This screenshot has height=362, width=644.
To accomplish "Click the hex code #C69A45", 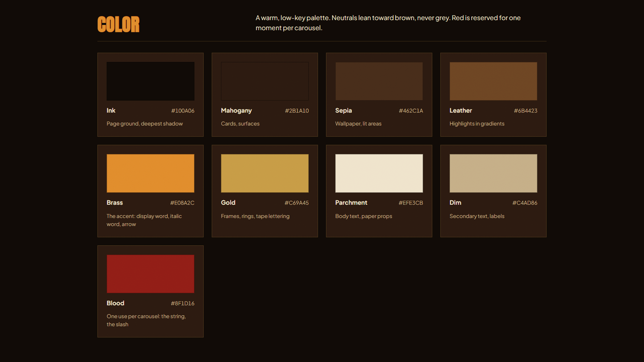I will (297, 203).
